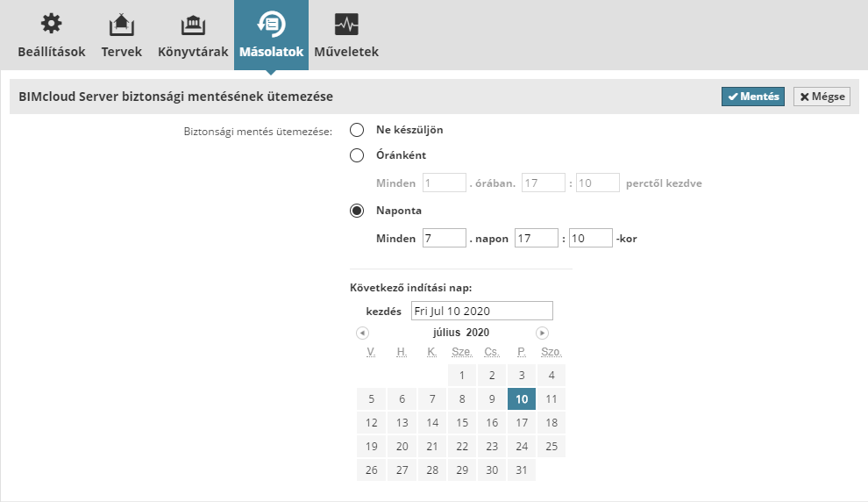Pick July 2 in the calendar
The height and width of the screenshot is (502, 868).
(x=492, y=375)
